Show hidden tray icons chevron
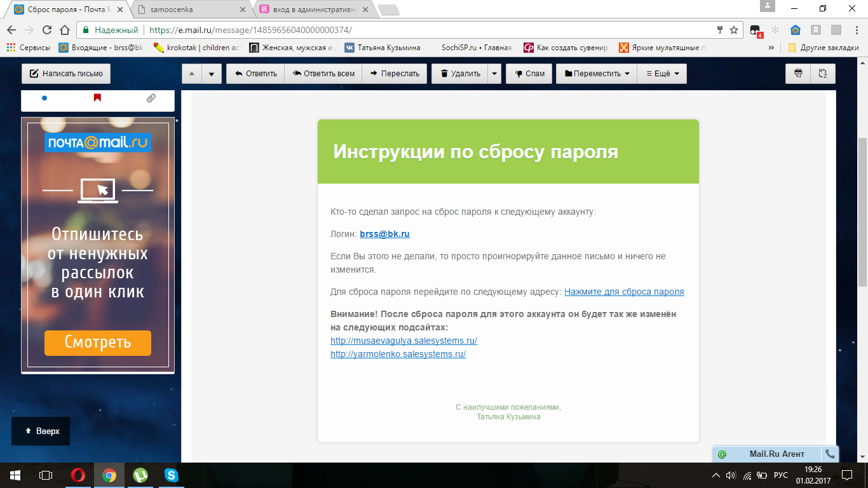Image resolution: width=868 pixels, height=488 pixels. (x=716, y=475)
